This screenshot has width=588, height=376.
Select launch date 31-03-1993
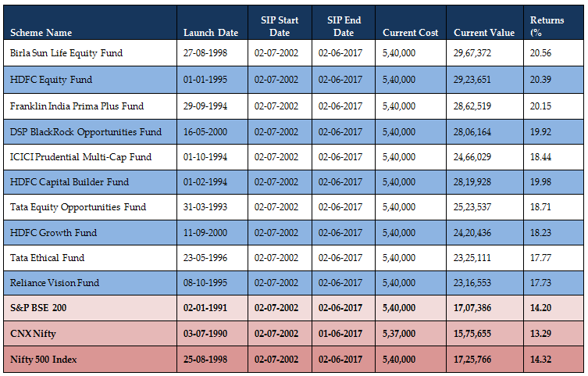point(205,207)
